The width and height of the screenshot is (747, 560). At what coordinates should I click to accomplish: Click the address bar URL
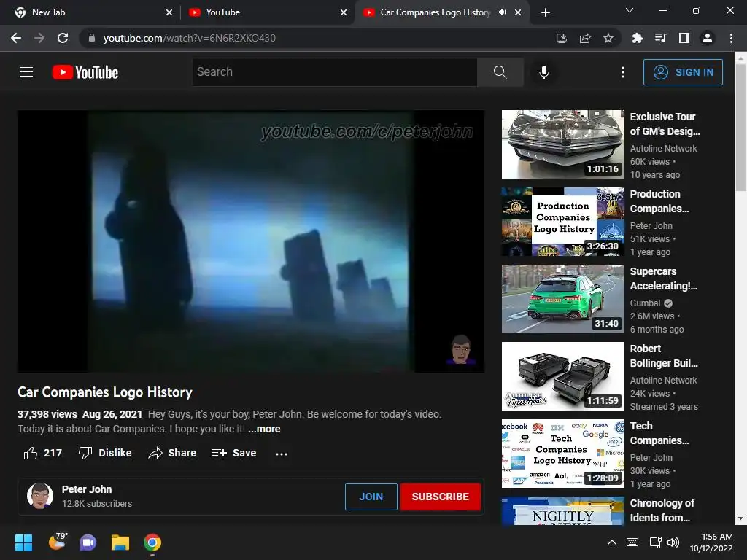tap(189, 38)
